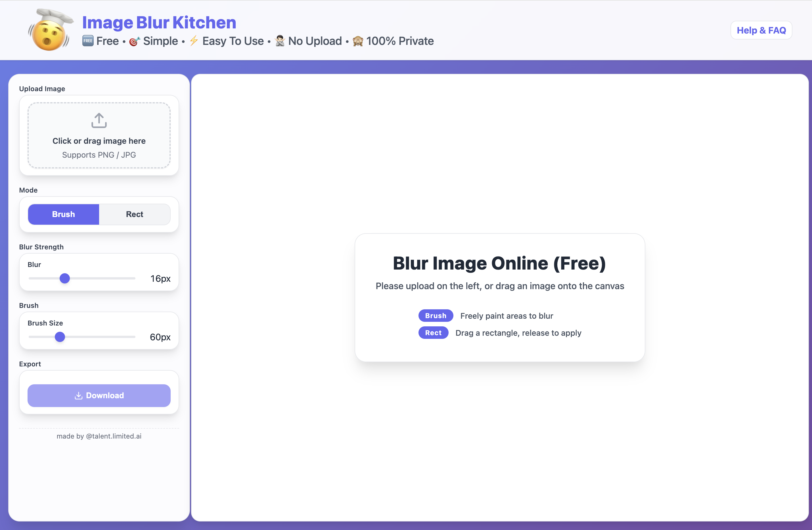This screenshot has height=530, width=812.
Task: Click the lightning bolt icon near Easy To Use
Action: [194, 41]
